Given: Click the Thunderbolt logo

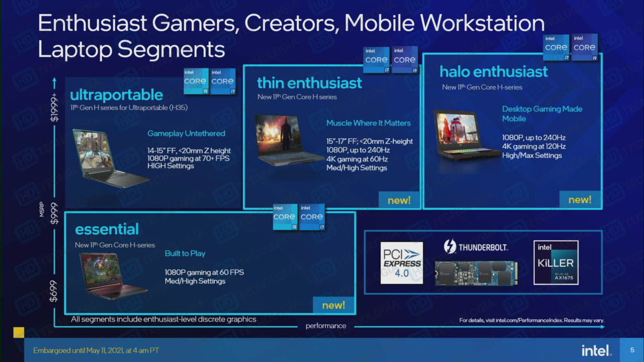Looking at the screenshot, I should [x=476, y=247].
